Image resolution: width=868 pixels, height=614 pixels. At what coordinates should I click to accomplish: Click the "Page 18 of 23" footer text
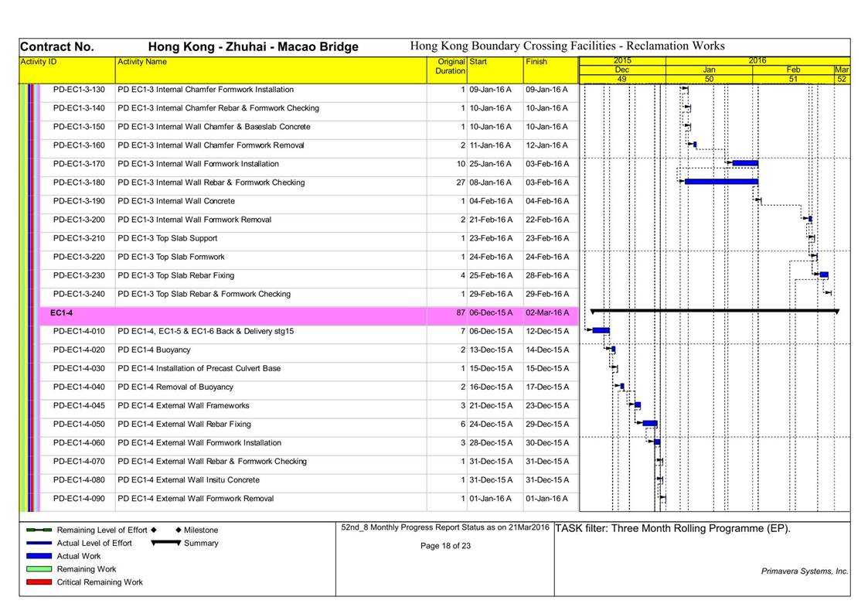click(446, 546)
